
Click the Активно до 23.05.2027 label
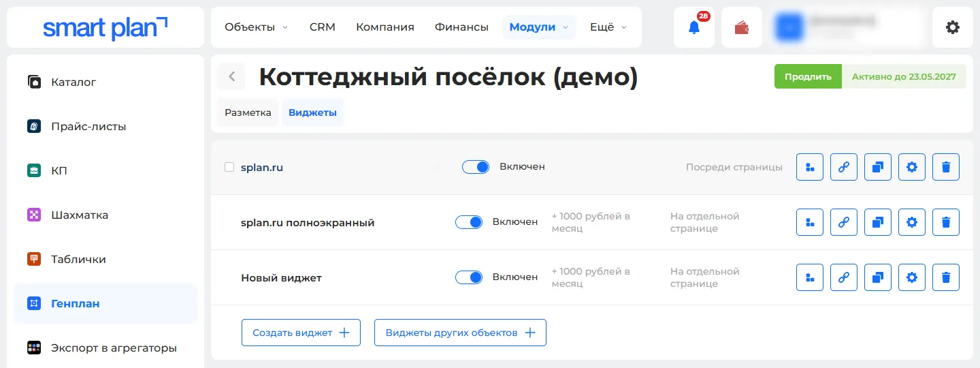point(904,76)
